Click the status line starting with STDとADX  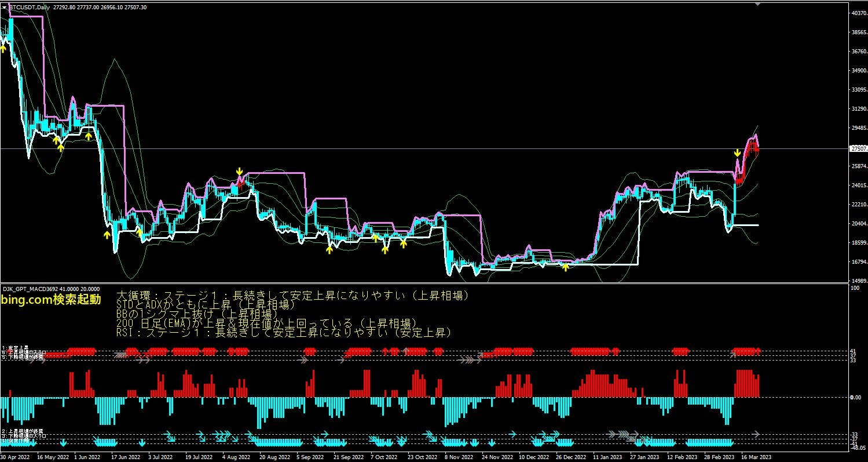(x=206, y=305)
